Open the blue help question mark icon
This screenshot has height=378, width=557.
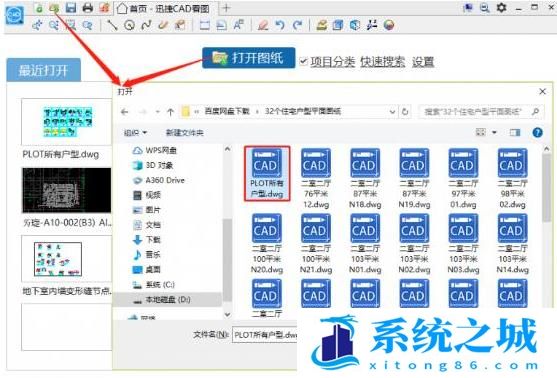coord(537,133)
